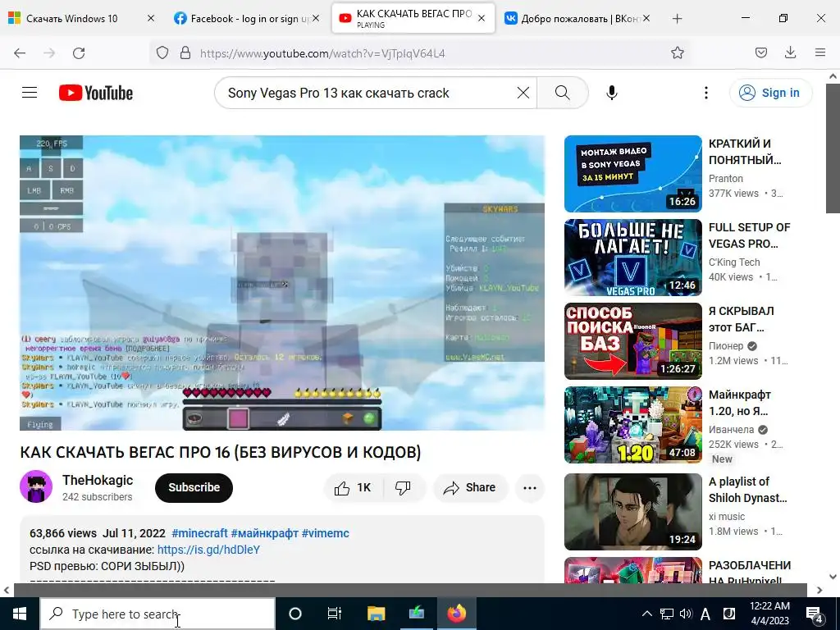
Task: Go back with Firefox back arrow
Action: [20, 53]
